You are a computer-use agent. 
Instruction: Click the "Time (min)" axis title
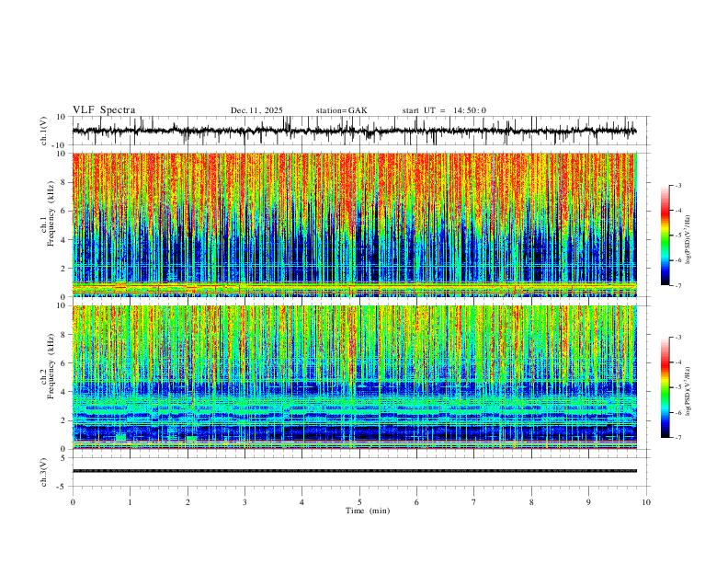368,511
